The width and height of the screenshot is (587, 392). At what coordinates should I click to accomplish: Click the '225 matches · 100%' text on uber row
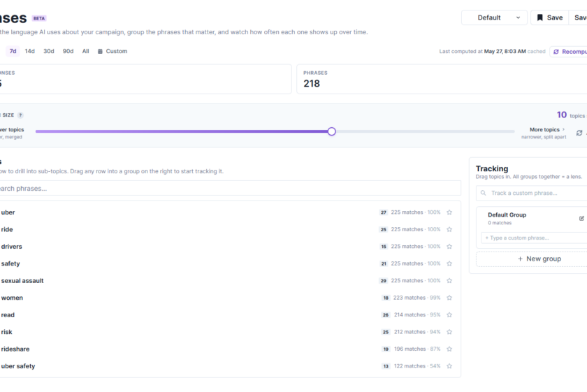click(x=416, y=212)
